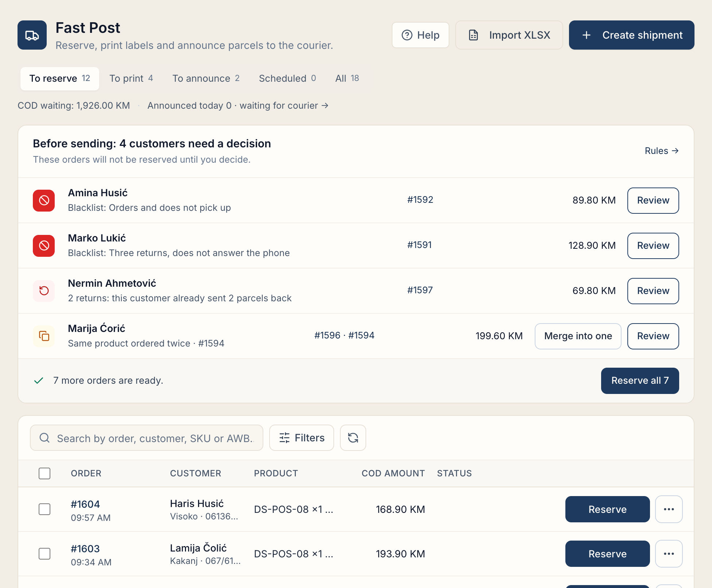Screen dimensions: 712x588
Task: Click the PRODUCT column header
Action: click(x=276, y=473)
